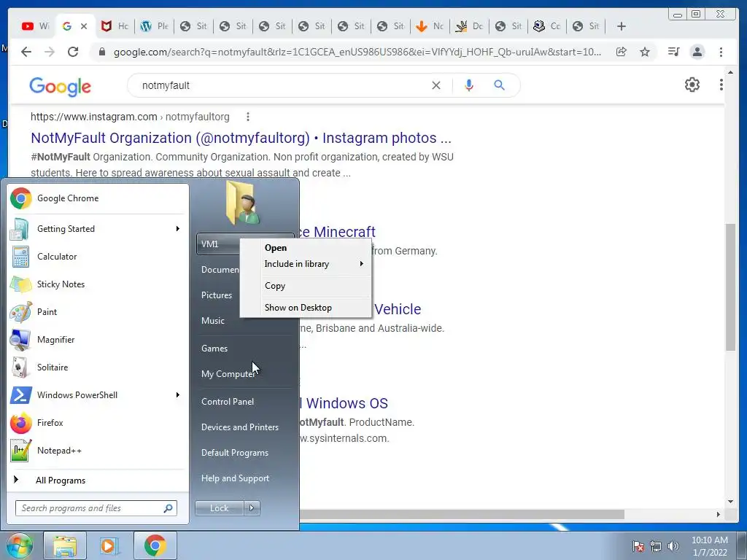747x560 pixels.
Task: Open Help and Support
Action: tap(246, 478)
